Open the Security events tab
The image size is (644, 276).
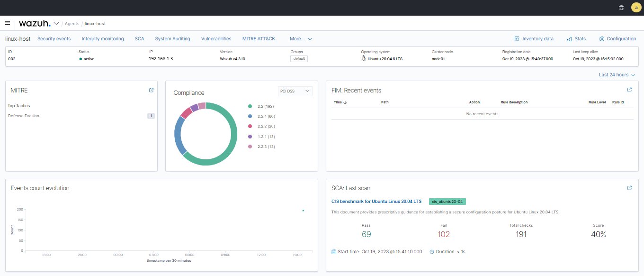[x=54, y=39]
